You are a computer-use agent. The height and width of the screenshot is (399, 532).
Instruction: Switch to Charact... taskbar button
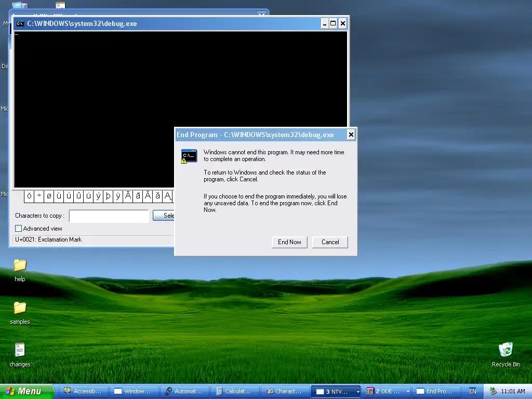click(x=285, y=391)
